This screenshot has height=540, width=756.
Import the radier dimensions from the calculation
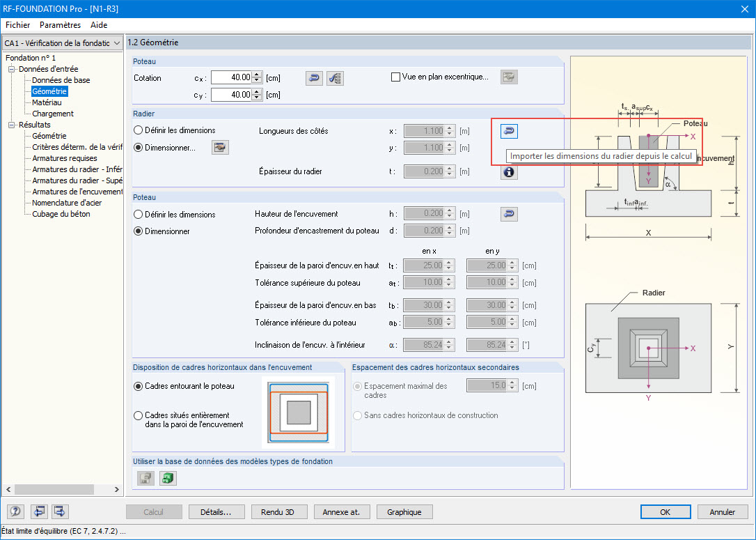tap(509, 131)
